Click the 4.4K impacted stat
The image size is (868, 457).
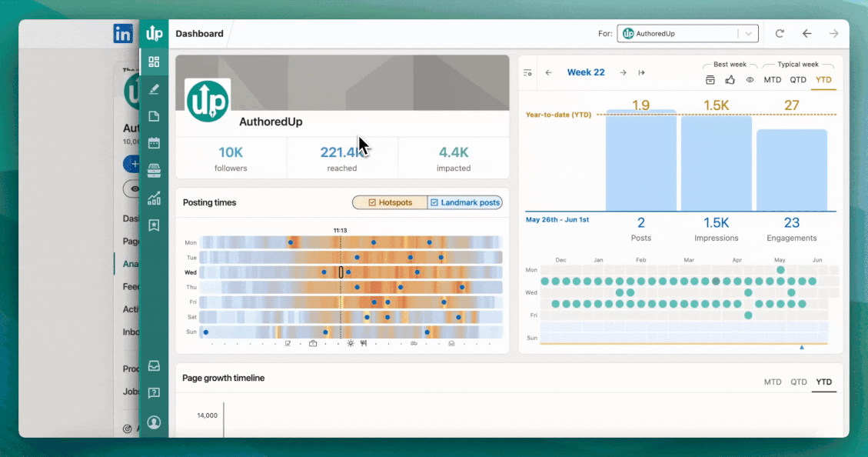[x=454, y=158]
